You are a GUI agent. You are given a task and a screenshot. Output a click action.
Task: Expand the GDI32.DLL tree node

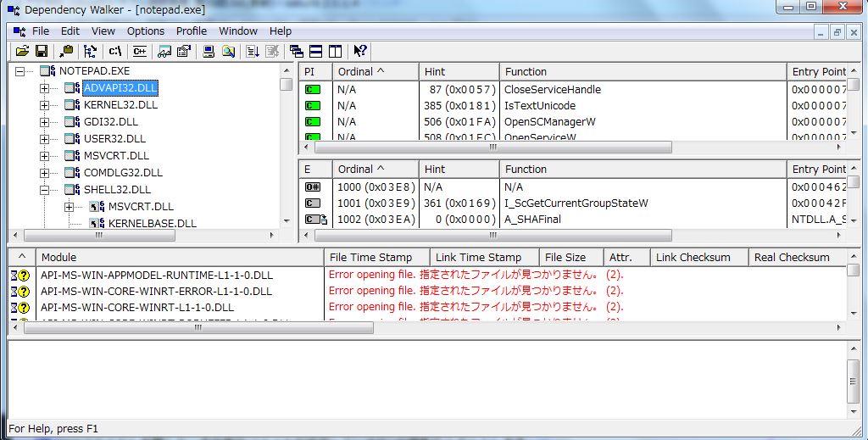tap(45, 122)
